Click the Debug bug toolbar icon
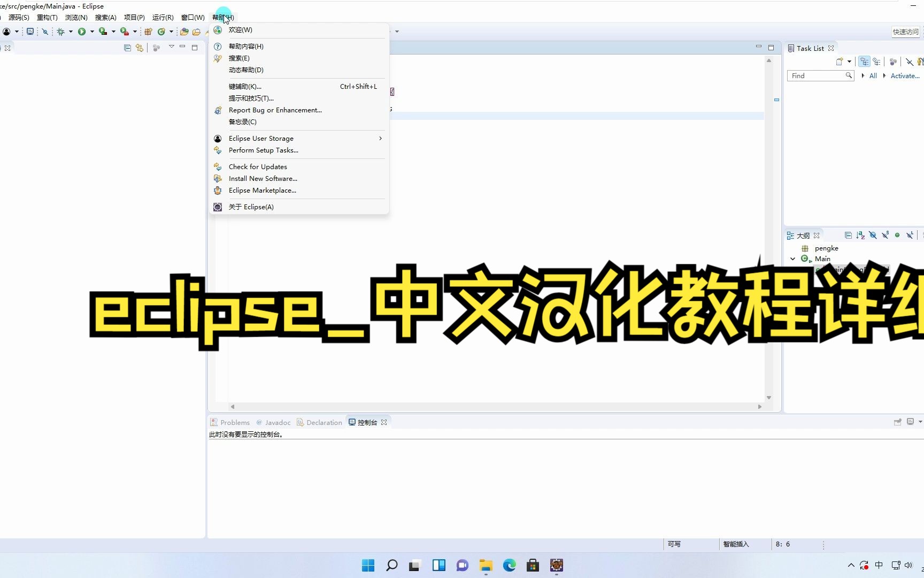 (x=61, y=32)
